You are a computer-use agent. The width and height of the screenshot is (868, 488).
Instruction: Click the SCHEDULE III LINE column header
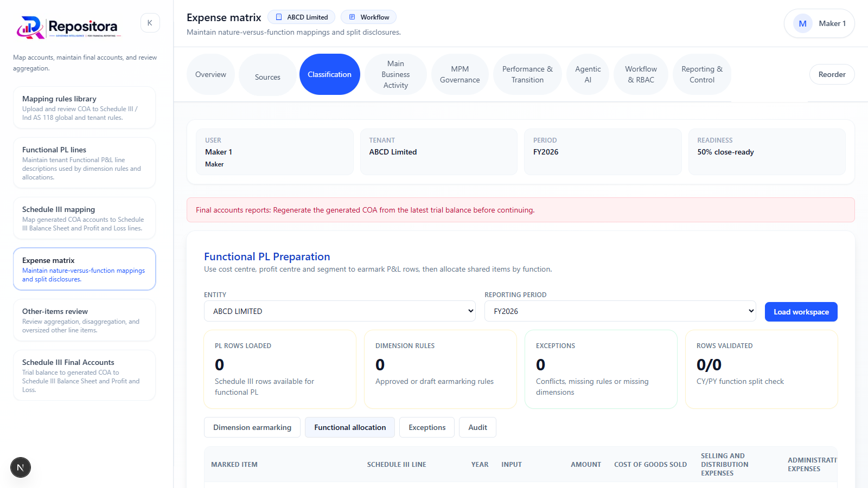[397, 465]
